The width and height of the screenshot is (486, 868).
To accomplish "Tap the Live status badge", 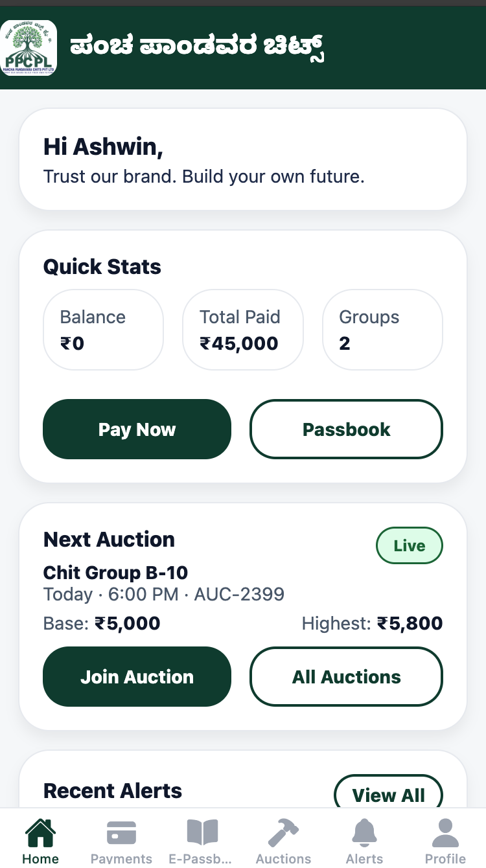I will pyautogui.click(x=409, y=545).
